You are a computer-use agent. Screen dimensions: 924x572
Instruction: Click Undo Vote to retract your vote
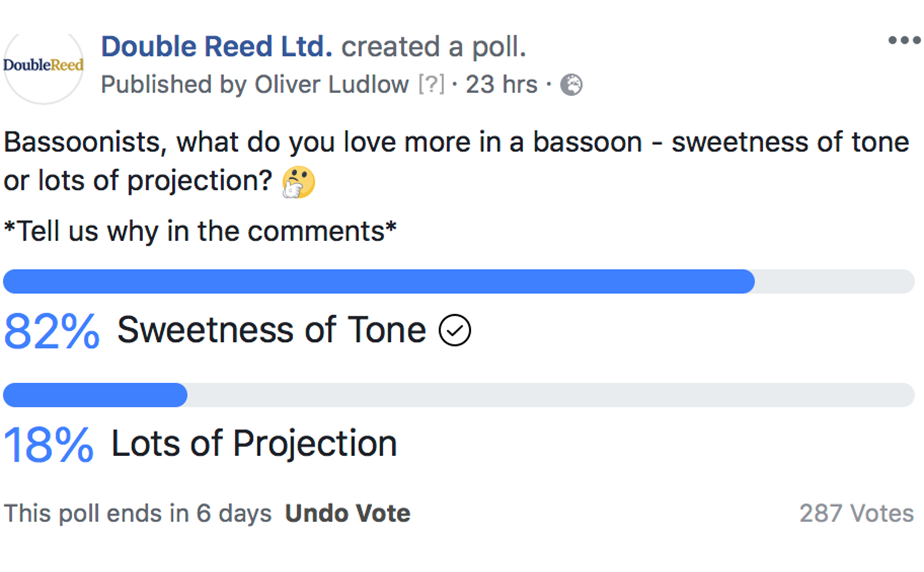click(x=347, y=514)
